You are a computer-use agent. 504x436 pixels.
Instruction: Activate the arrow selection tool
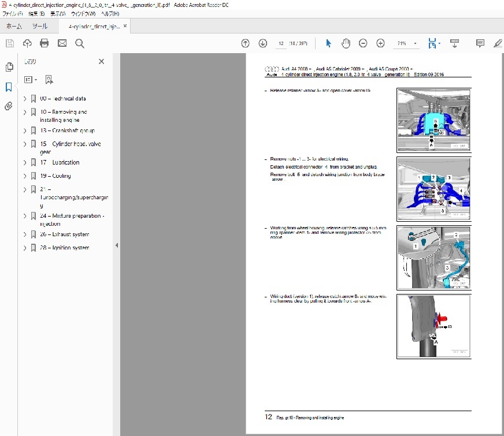coord(328,43)
